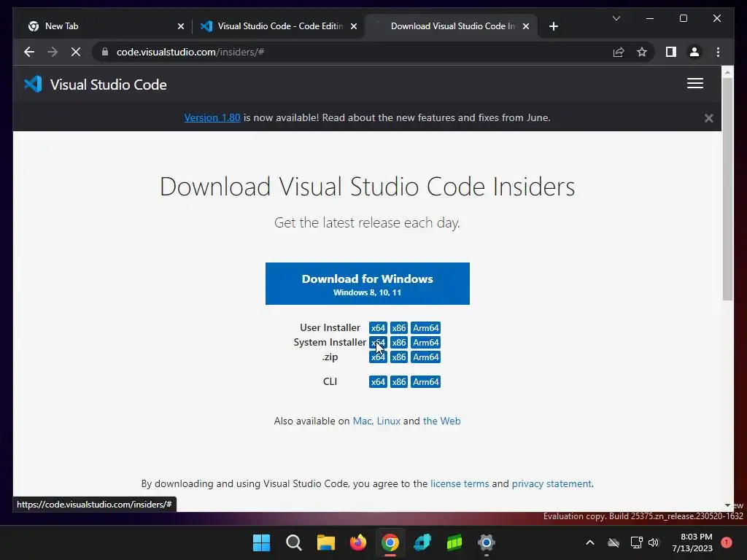
Task: Open the volume speaker tray icon
Action: [x=654, y=542]
